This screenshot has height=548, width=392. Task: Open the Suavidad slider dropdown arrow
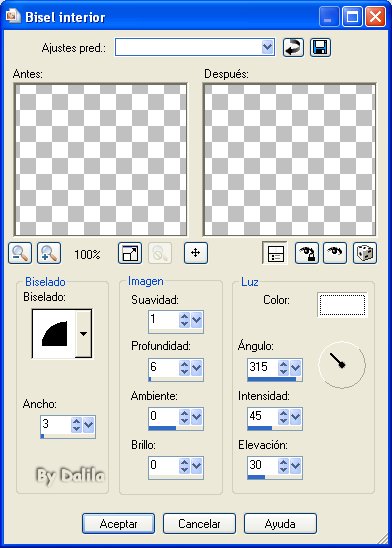pos(196,319)
